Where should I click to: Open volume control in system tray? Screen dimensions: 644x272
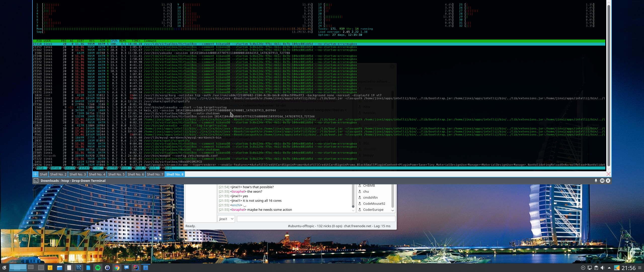602,268
